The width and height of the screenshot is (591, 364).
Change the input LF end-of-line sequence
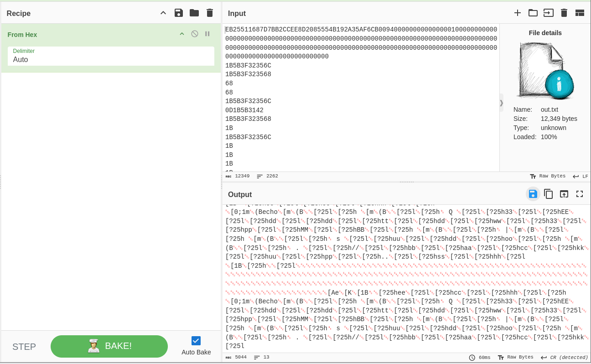click(581, 176)
